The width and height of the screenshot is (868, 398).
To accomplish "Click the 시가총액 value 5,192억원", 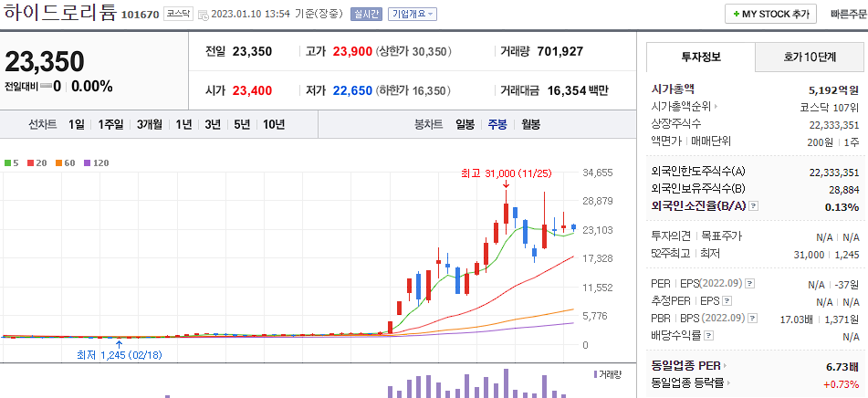I will coord(833,89).
